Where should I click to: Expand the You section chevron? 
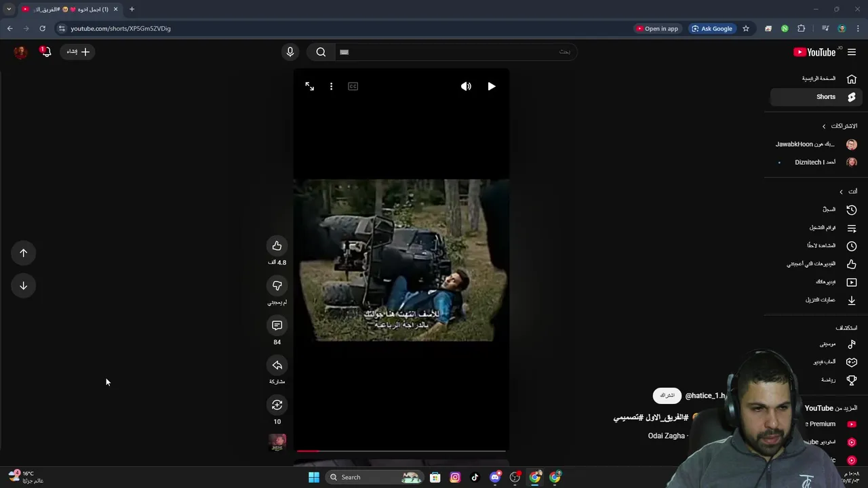[x=842, y=192]
